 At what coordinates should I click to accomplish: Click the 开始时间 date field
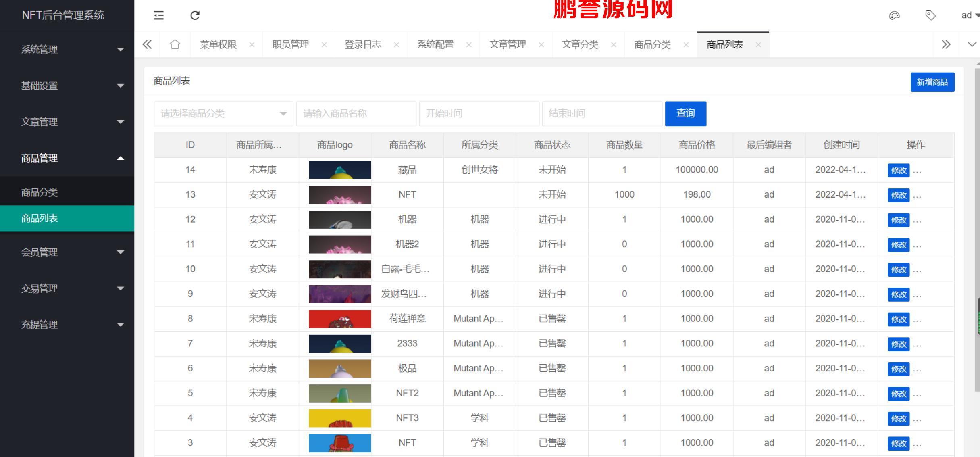point(479,114)
